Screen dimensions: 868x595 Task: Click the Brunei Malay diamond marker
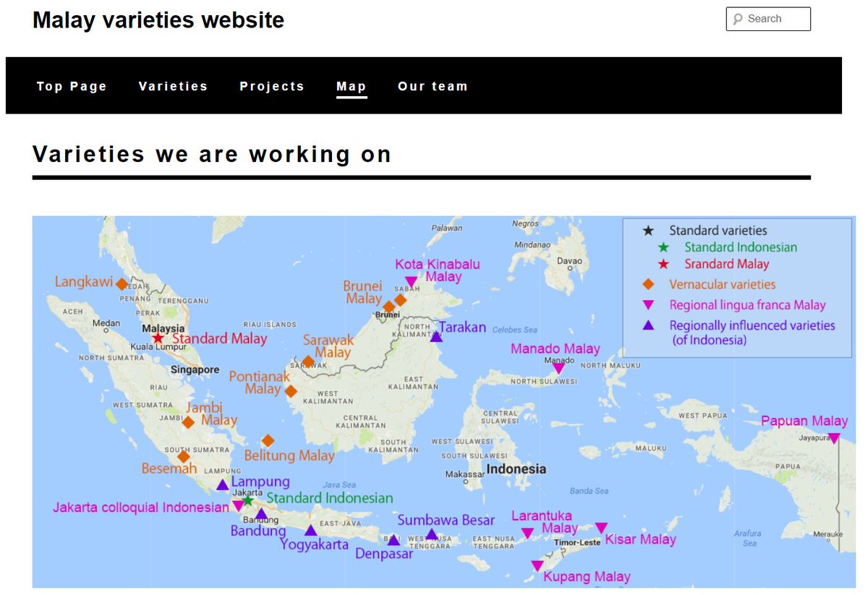coord(388,308)
